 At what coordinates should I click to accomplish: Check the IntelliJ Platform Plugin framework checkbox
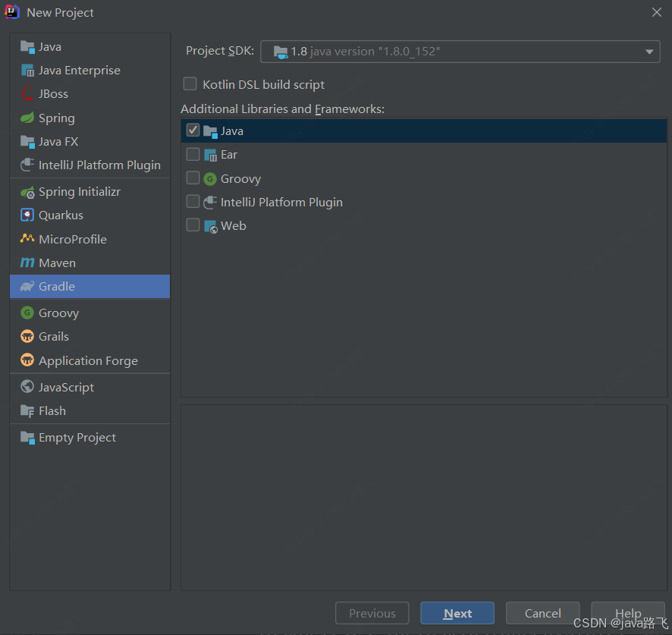click(x=193, y=201)
